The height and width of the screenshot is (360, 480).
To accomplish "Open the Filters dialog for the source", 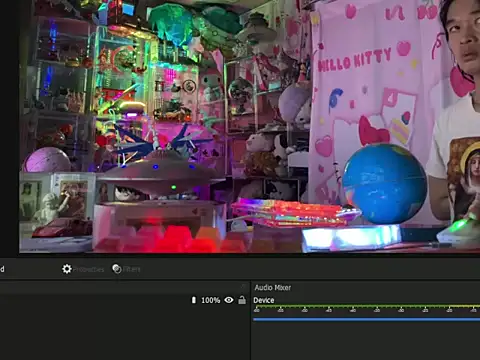I will point(126,269).
